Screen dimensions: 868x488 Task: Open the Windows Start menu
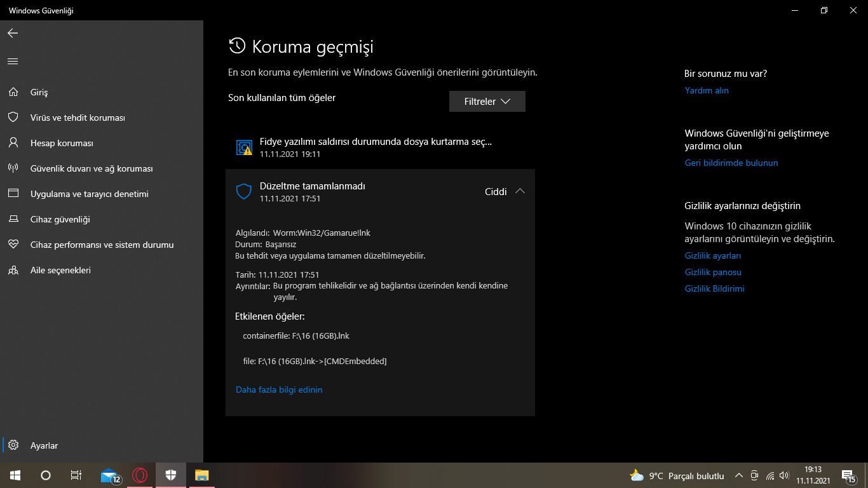coord(15,475)
